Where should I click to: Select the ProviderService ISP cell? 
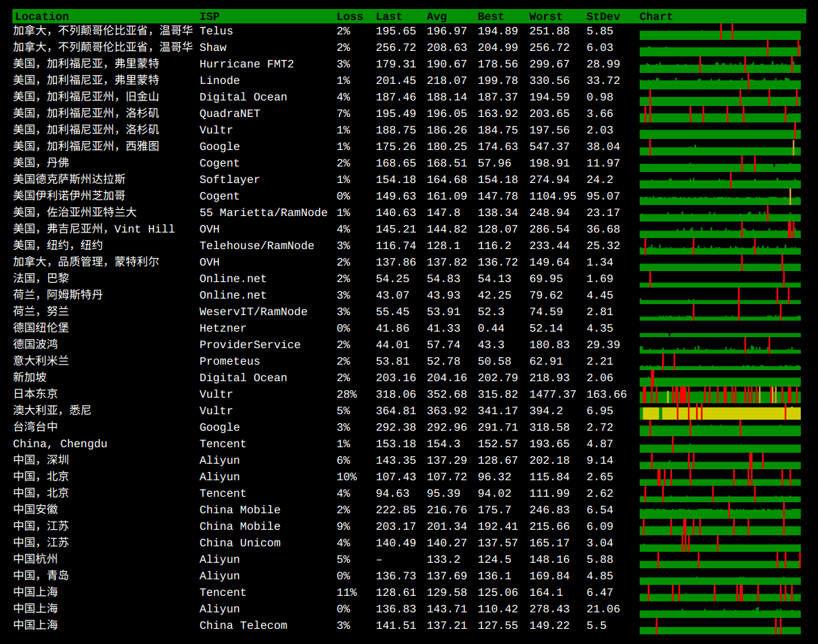pyautogui.click(x=250, y=345)
